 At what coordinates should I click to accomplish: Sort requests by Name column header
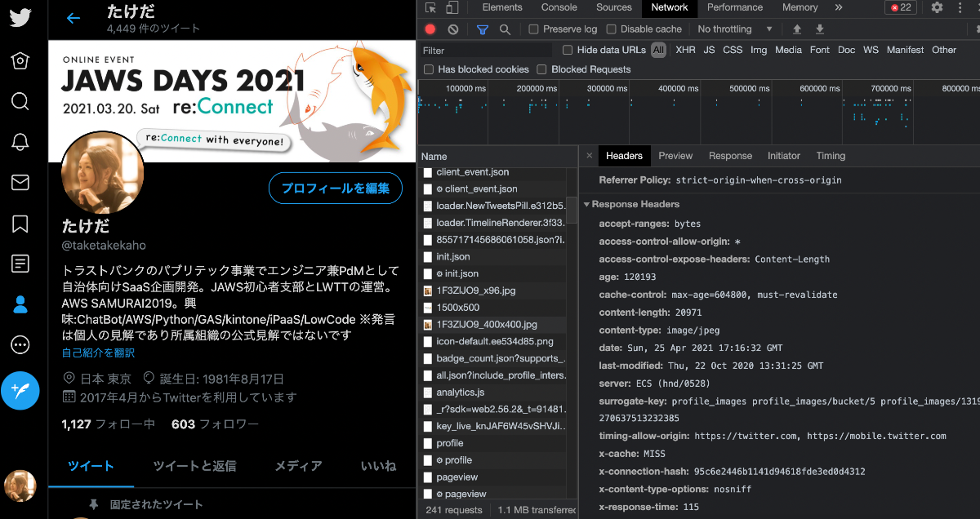(497, 156)
